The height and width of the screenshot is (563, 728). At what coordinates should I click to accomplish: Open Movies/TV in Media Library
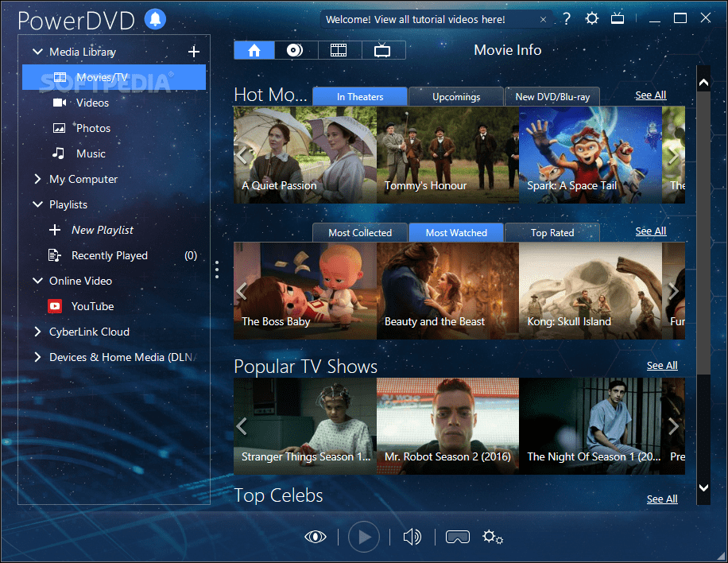tap(114, 77)
